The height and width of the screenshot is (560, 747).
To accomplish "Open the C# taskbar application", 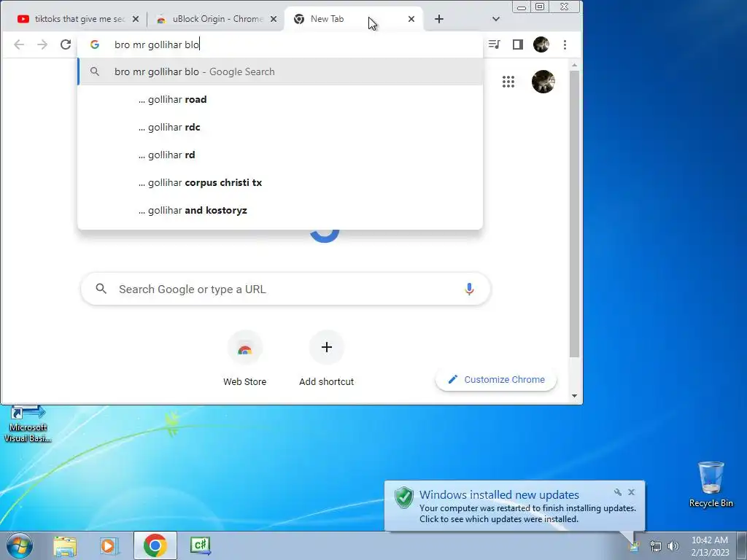I will click(x=200, y=545).
